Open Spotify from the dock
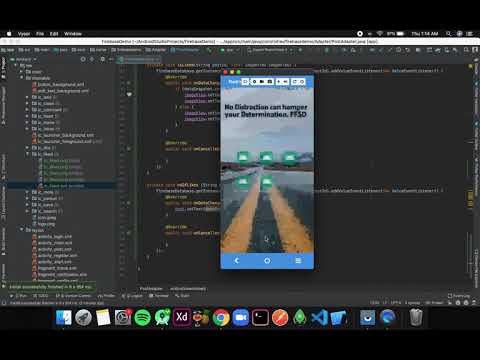 143,317
